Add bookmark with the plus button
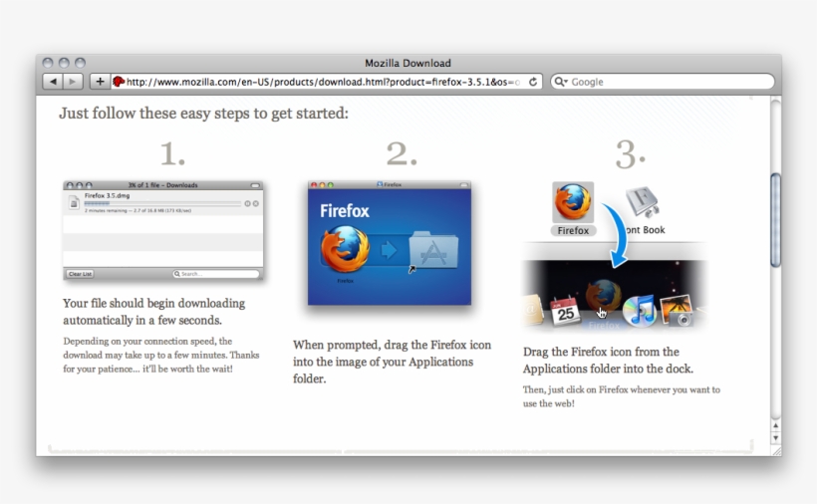 click(x=100, y=82)
